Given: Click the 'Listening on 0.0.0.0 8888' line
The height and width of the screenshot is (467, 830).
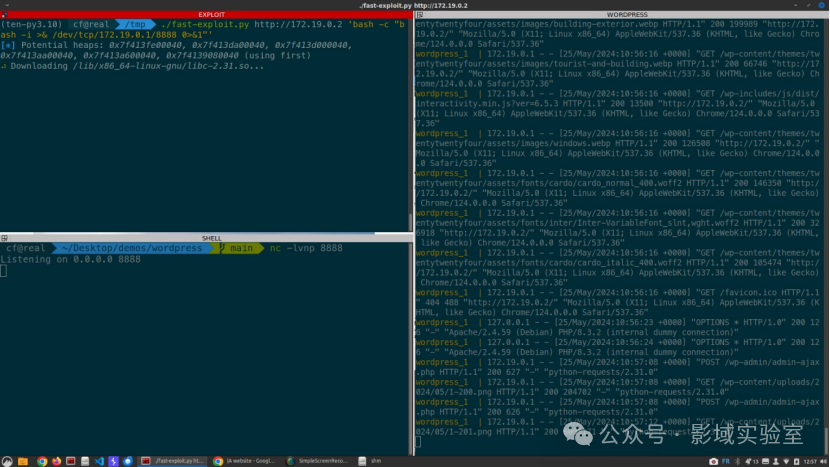Looking at the screenshot, I should [x=70, y=259].
